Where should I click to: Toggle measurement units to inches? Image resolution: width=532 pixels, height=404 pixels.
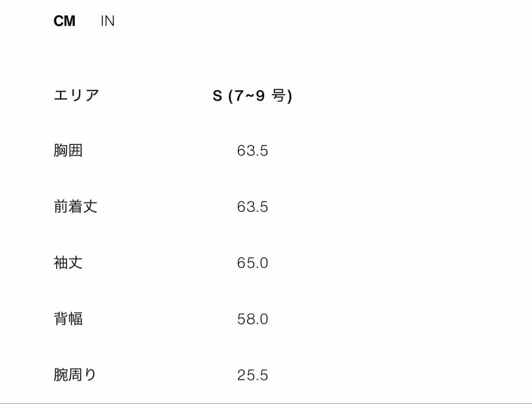tap(108, 21)
